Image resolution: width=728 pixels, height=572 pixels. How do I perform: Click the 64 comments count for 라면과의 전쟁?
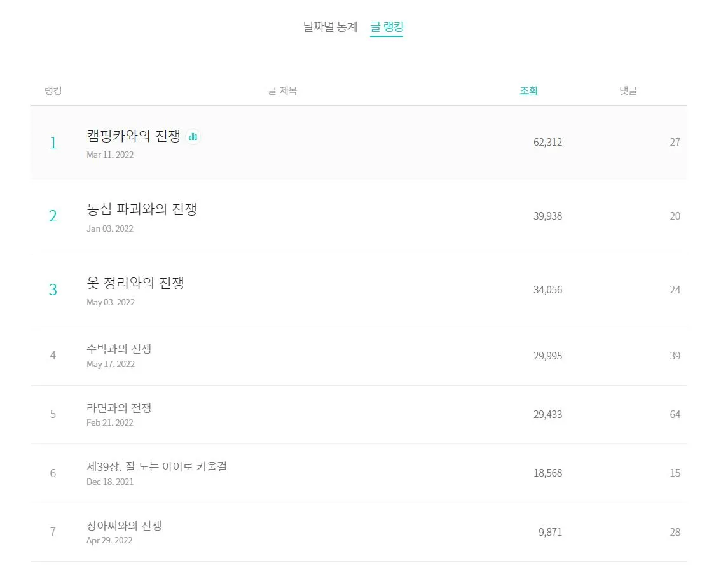point(675,414)
